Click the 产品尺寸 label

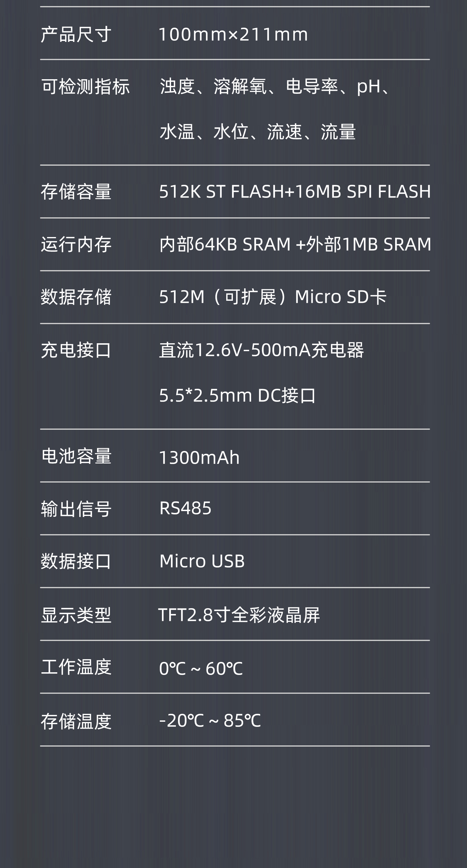coord(76,34)
